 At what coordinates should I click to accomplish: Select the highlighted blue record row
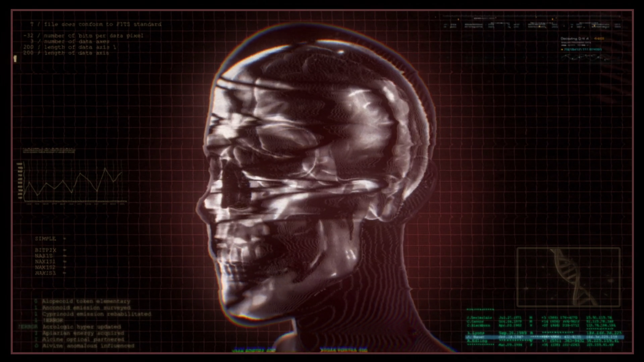(x=543, y=337)
